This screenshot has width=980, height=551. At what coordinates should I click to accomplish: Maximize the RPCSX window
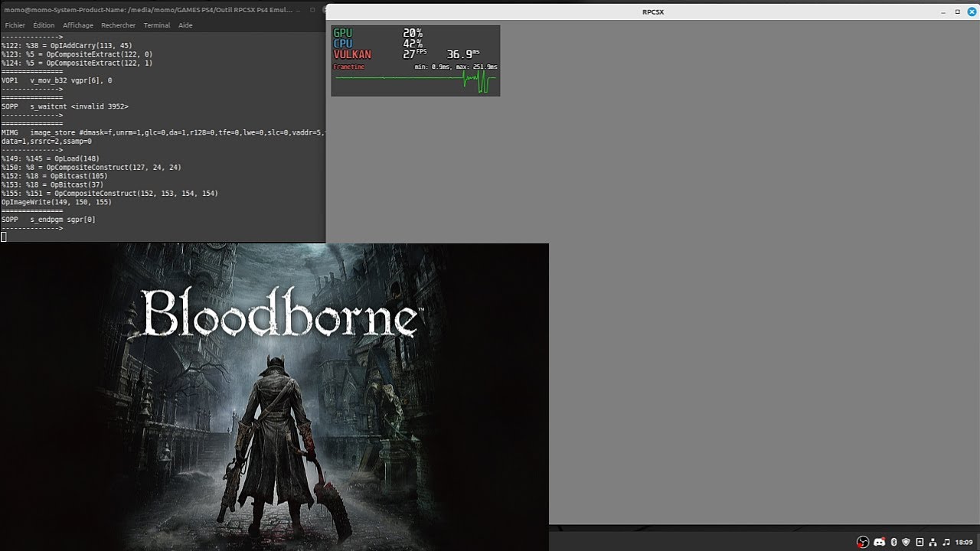(x=957, y=11)
